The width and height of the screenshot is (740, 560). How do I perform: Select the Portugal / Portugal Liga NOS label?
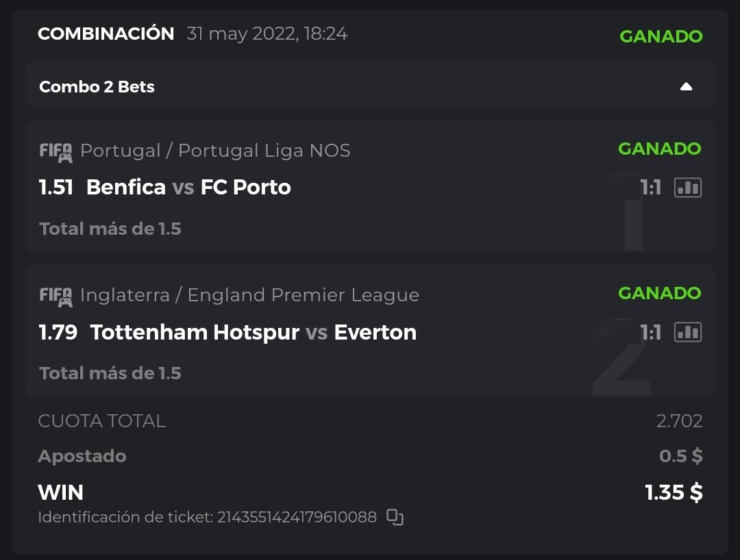tap(215, 151)
